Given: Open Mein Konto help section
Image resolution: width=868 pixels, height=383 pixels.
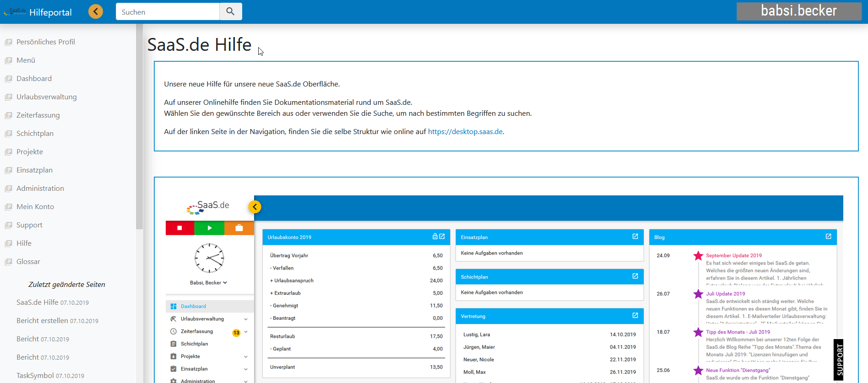Looking at the screenshot, I should coord(35,206).
